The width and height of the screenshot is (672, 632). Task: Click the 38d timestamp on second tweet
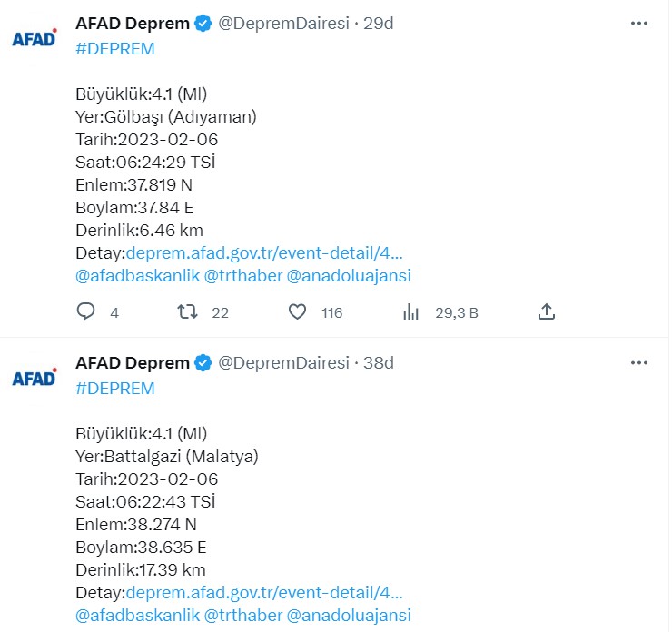pos(379,363)
